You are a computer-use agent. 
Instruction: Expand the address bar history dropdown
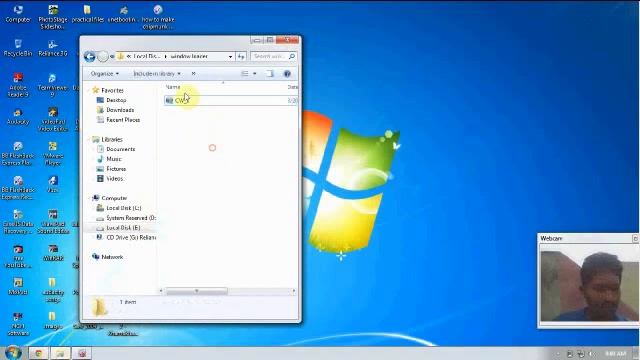tap(231, 56)
